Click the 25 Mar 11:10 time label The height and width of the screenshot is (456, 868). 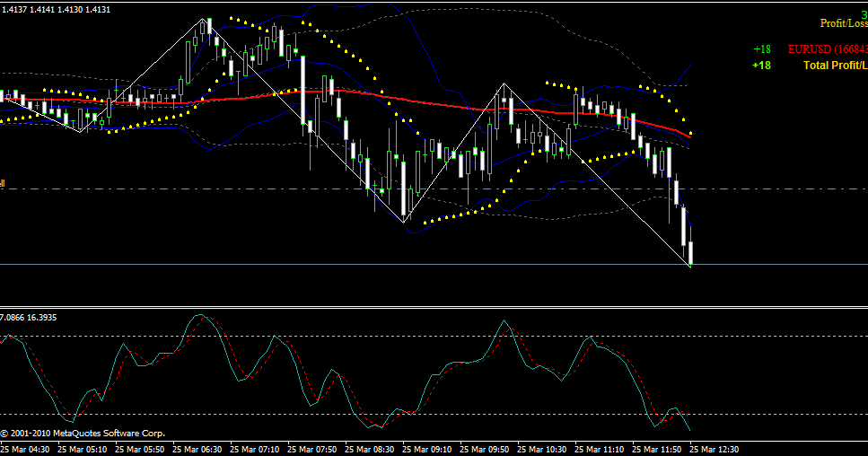[x=600, y=450]
